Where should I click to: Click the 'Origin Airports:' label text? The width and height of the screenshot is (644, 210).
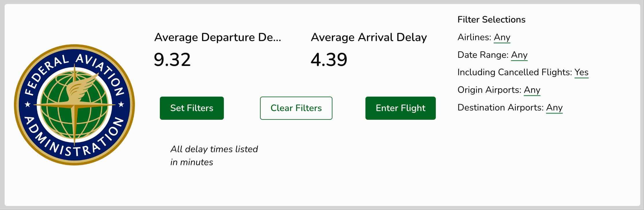point(489,90)
